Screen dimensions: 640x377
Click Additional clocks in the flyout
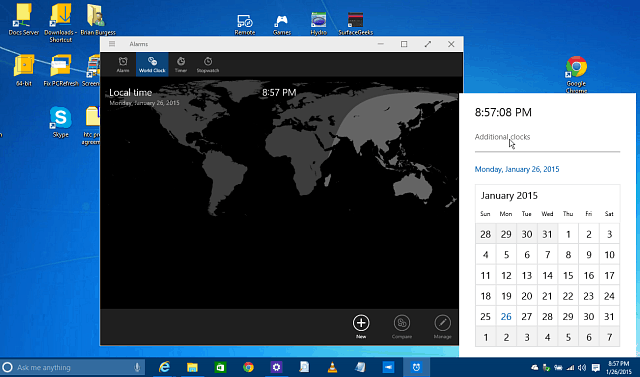click(x=502, y=137)
